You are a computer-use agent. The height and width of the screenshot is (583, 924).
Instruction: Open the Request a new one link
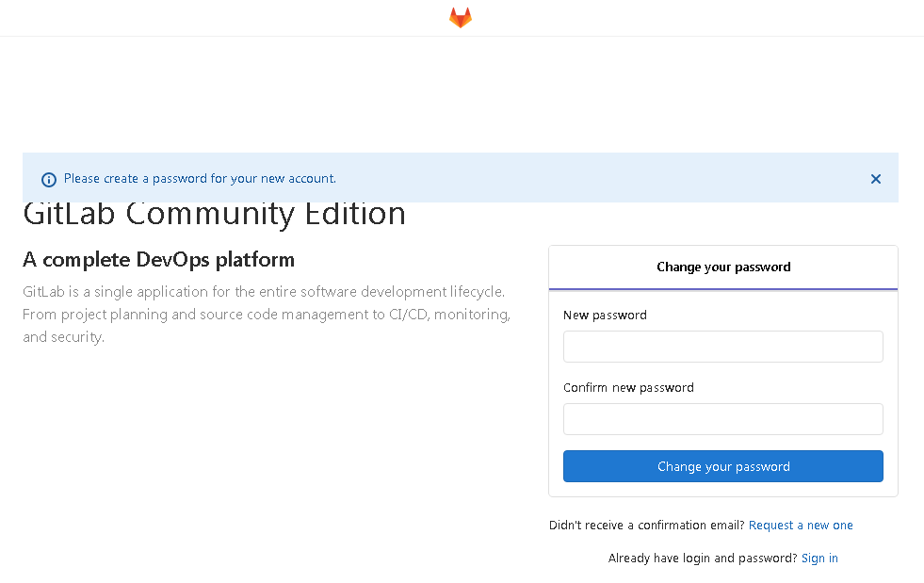801,526
